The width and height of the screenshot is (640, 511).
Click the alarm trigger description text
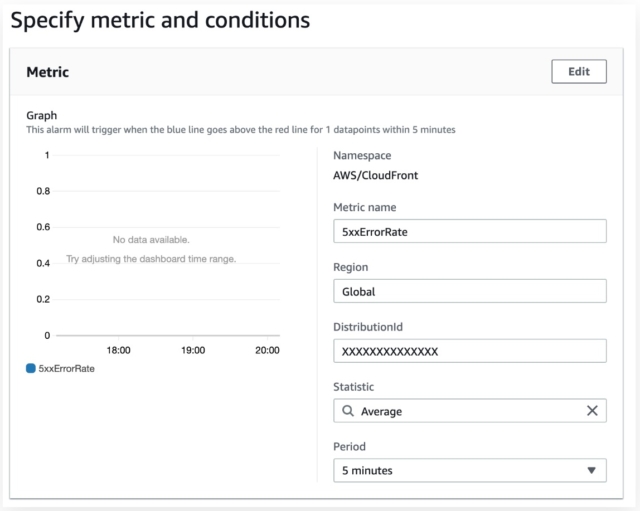(x=241, y=130)
